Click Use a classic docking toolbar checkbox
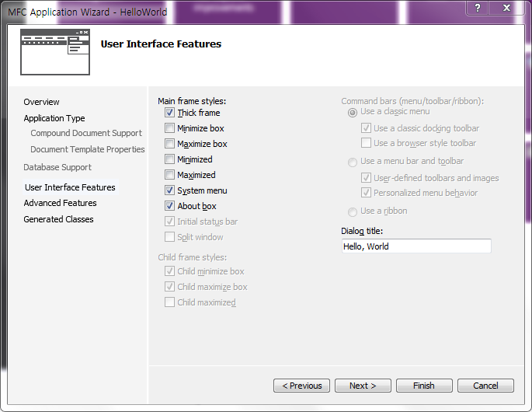 [x=366, y=128]
